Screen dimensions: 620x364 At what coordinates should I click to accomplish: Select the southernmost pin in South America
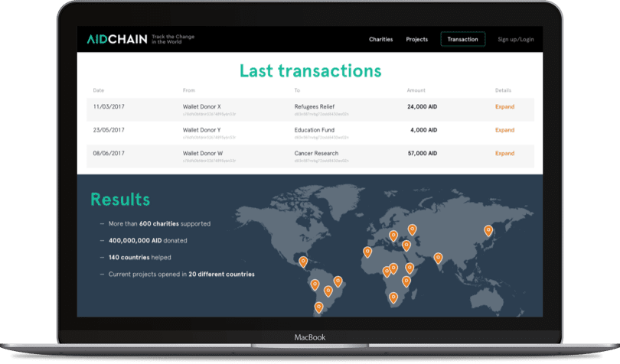pyautogui.click(x=319, y=307)
